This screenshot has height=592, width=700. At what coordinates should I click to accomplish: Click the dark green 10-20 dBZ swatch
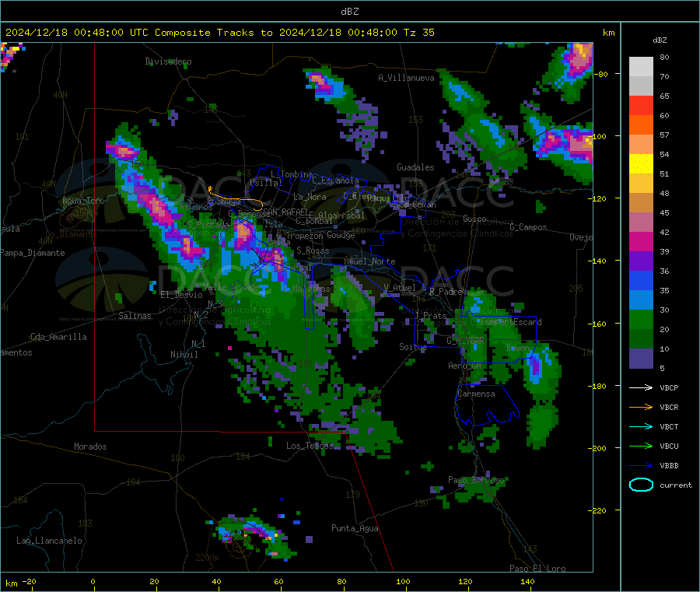pyautogui.click(x=641, y=339)
